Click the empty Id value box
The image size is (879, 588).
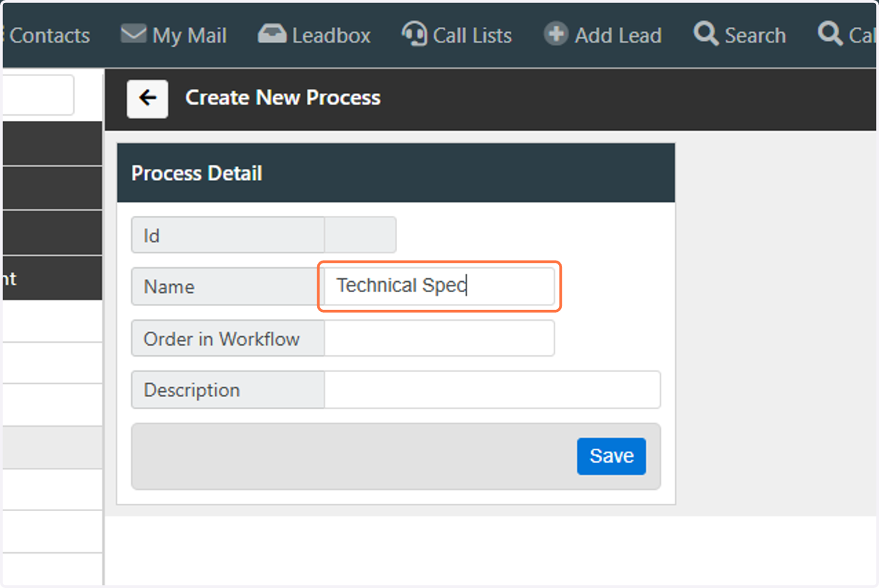[360, 235]
